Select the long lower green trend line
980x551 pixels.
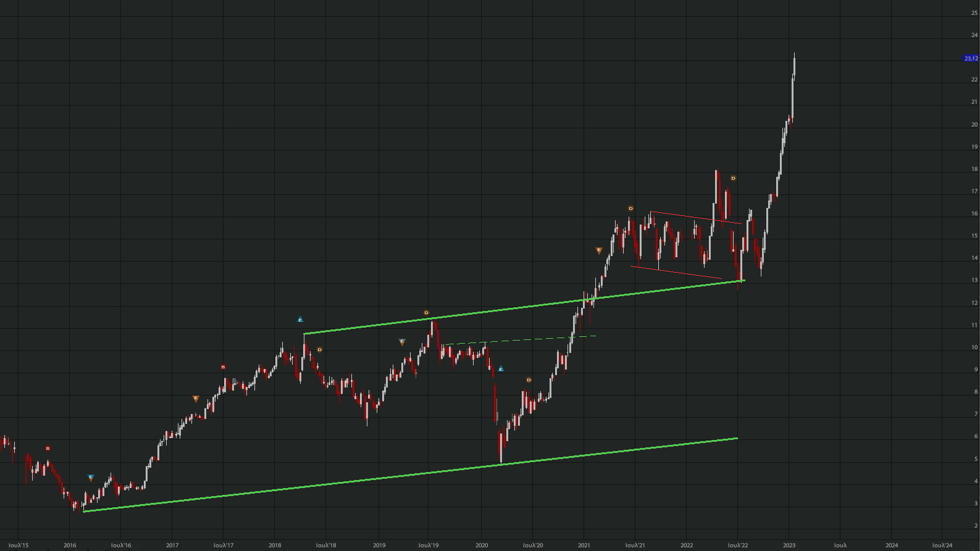[410, 474]
